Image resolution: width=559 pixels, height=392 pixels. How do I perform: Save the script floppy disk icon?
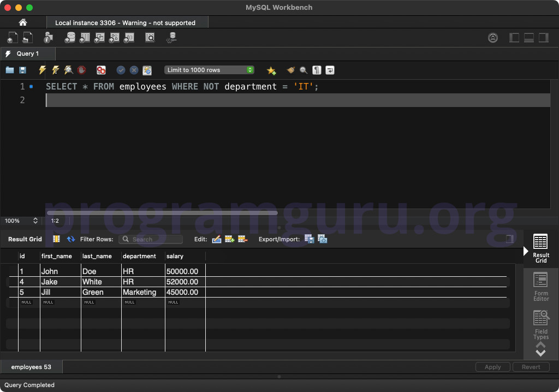[x=22, y=70]
